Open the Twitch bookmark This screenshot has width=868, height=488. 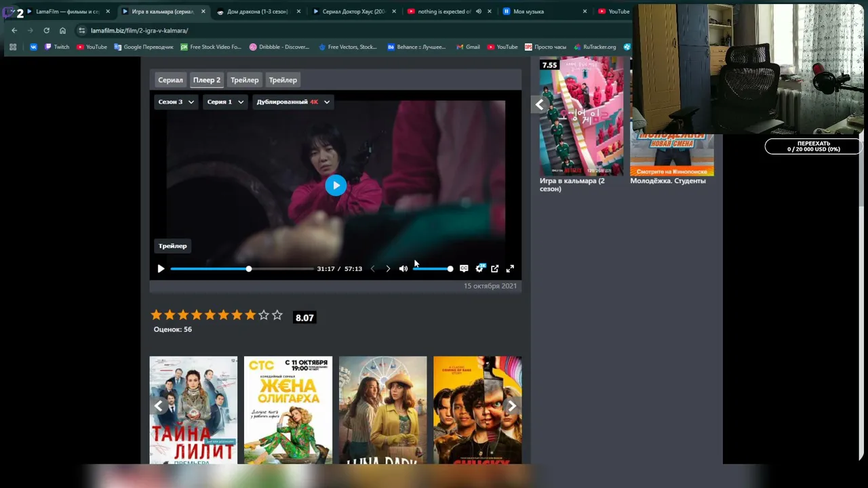click(57, 47)
